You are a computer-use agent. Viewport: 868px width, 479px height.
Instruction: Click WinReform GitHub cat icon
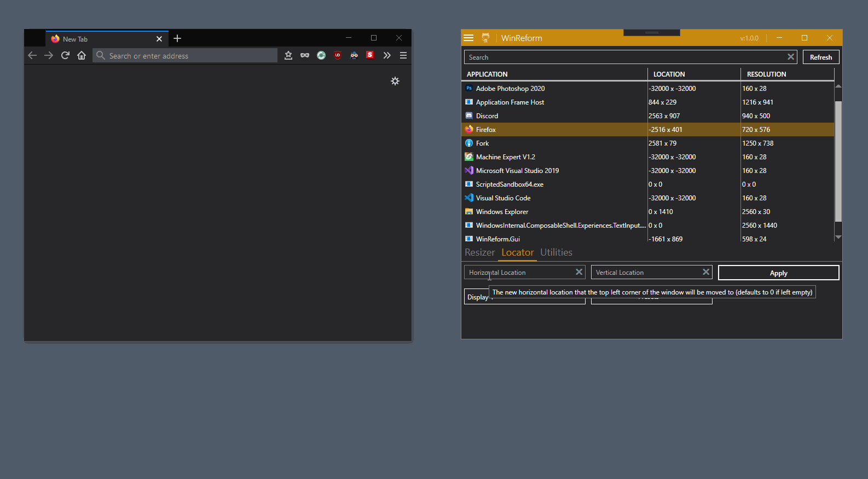(x=485, y=38)
